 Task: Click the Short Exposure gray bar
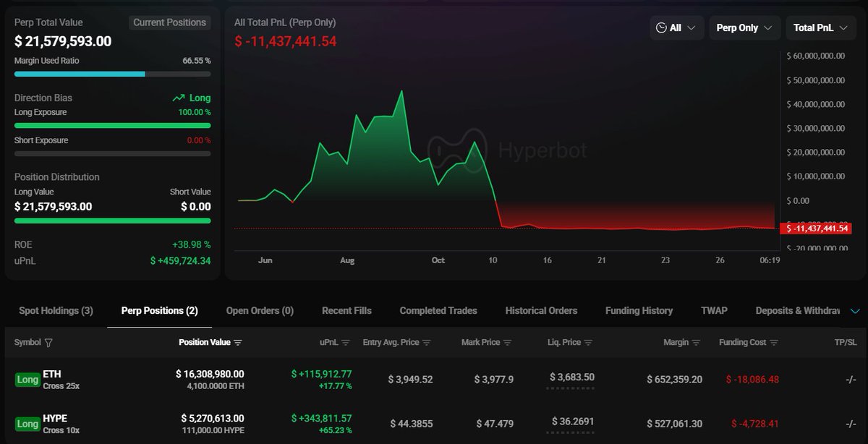click(113, 153)
